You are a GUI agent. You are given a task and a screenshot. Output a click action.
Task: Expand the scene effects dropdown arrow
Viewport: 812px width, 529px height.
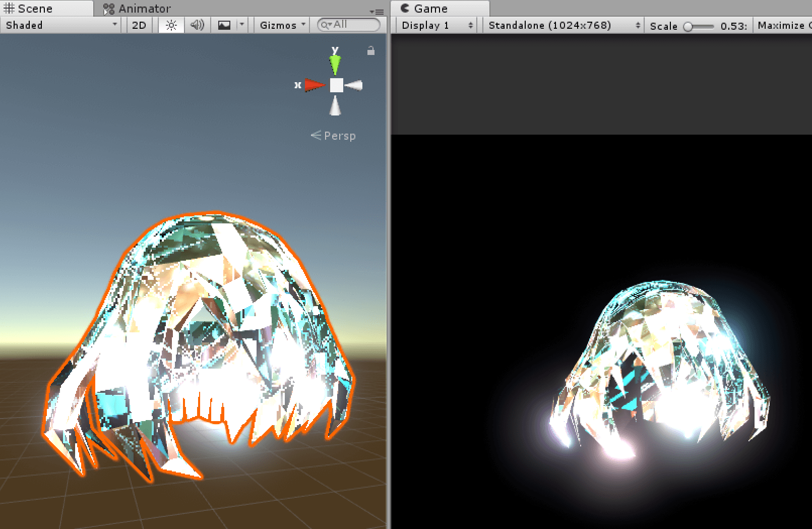coord(242,25)
